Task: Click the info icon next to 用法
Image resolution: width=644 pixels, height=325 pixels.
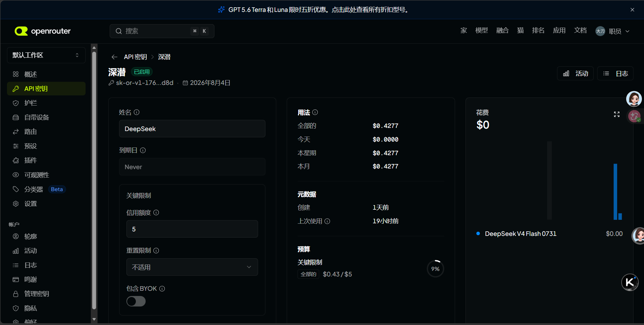Action: coord(315,112)
